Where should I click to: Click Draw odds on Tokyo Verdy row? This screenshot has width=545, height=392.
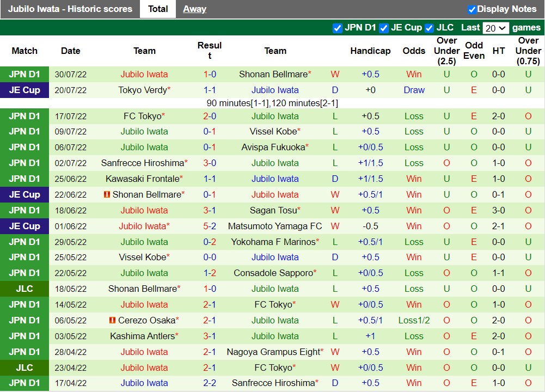[x=414, y=90]
